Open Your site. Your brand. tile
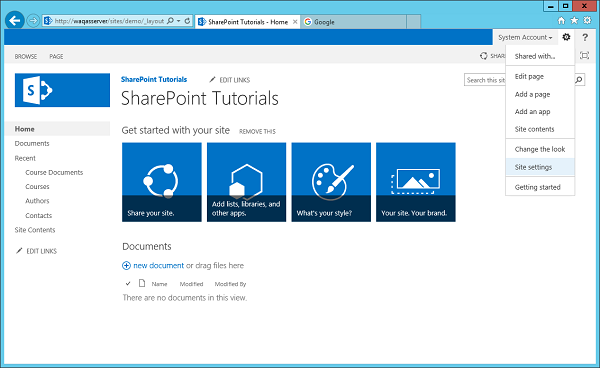 click(416, 182)
